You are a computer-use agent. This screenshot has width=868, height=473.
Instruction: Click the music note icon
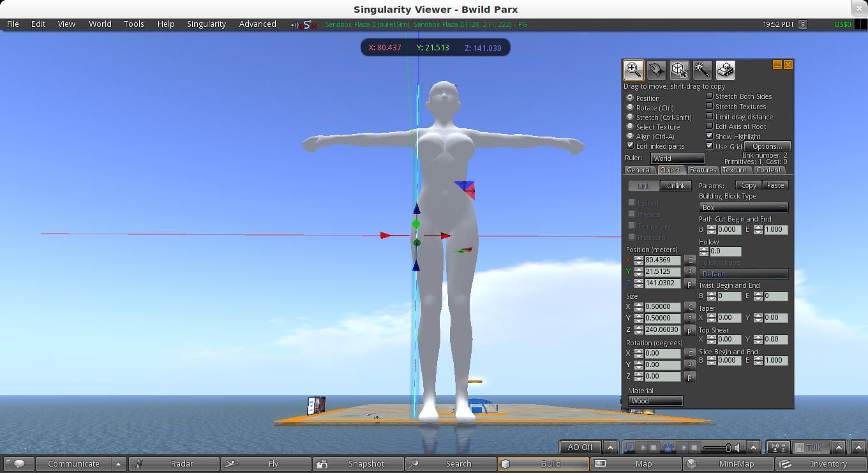click(x=629, y=447)
